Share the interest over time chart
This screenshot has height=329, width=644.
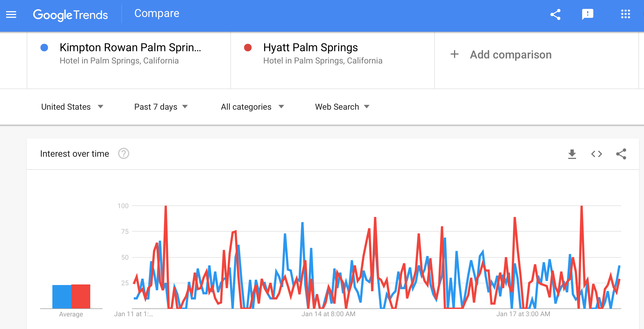tap(621, 154)
